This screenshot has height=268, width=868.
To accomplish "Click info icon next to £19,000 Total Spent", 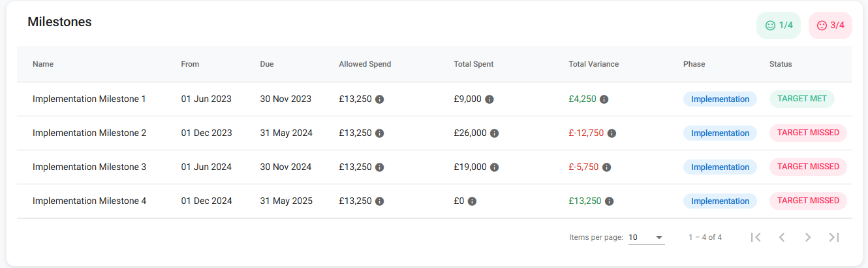I will point(495,167).
